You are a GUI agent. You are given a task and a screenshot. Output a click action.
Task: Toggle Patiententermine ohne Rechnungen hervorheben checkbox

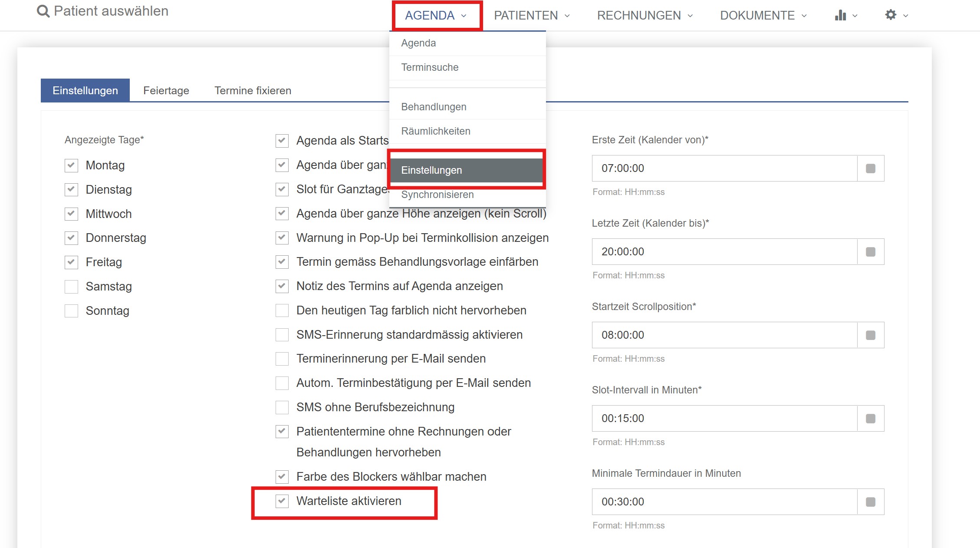click(x=282, y=432)
